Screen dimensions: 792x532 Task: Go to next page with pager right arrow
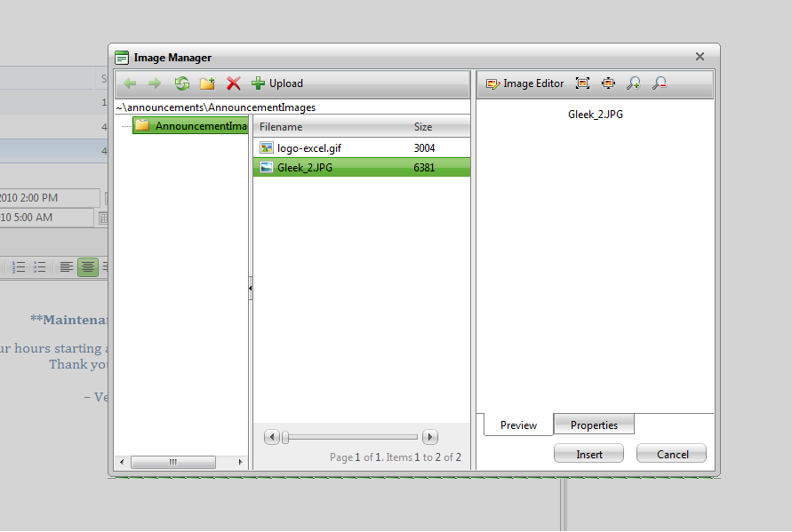pyautogui.click(x=430, y=437)
